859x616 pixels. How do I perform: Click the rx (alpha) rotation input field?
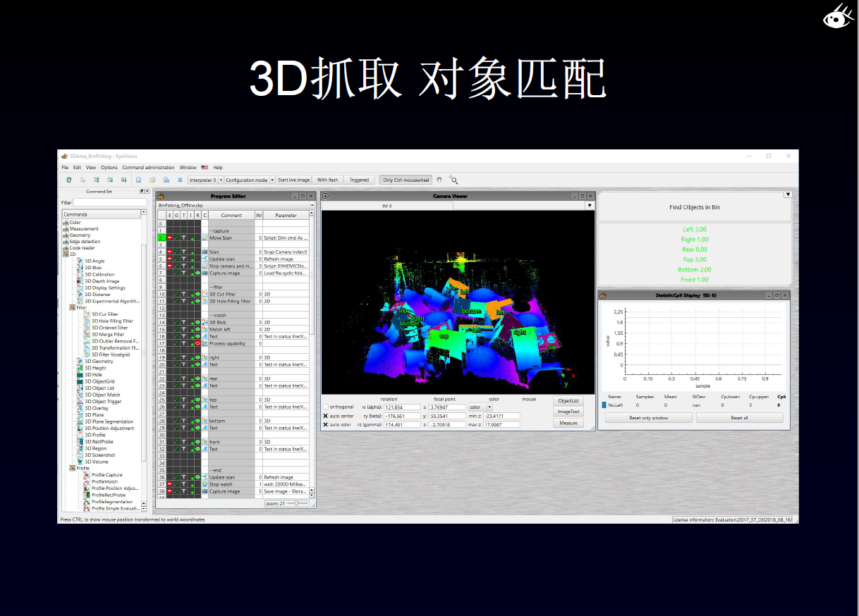pyautogui.click(x=402, y=407)
